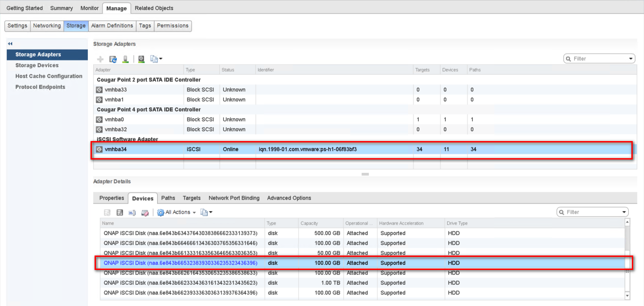Sort adapters by the Status column header
644x306 pixels.
pyautogui.click(x=237, y=70)
